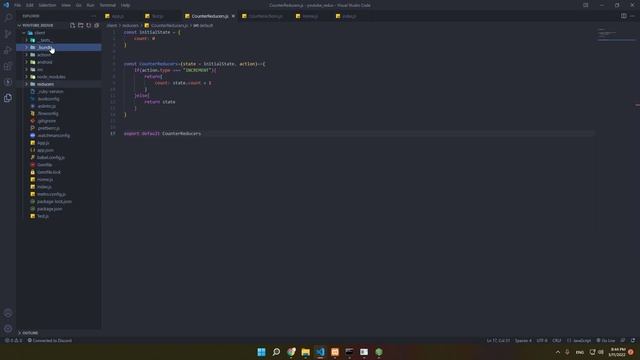Open the View menu
The width and height of the screenshot is (640, 360).
click(66, 5)
